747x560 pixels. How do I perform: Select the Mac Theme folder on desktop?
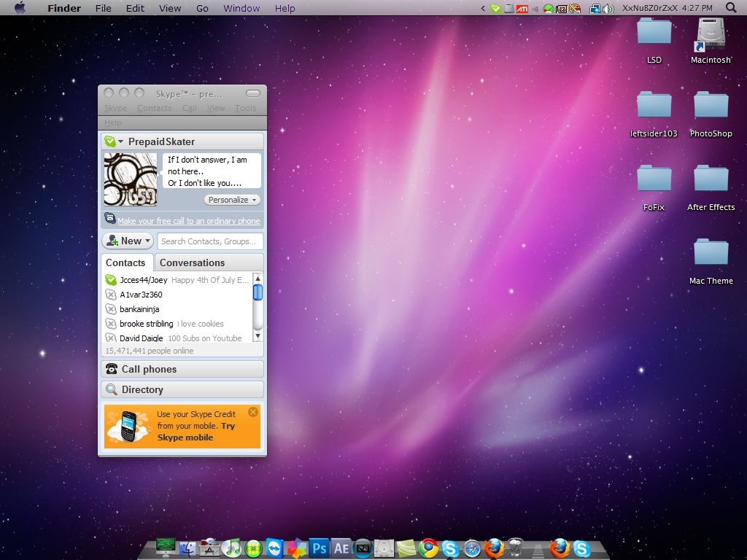(711, 262)
